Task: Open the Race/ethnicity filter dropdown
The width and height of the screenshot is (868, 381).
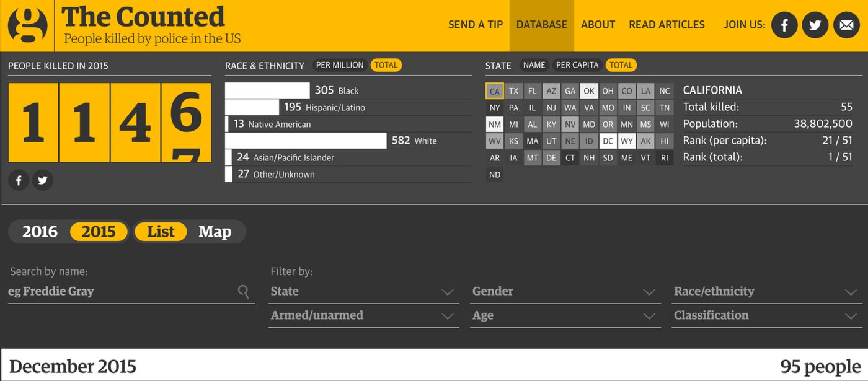Action: [x=767, y=291]
